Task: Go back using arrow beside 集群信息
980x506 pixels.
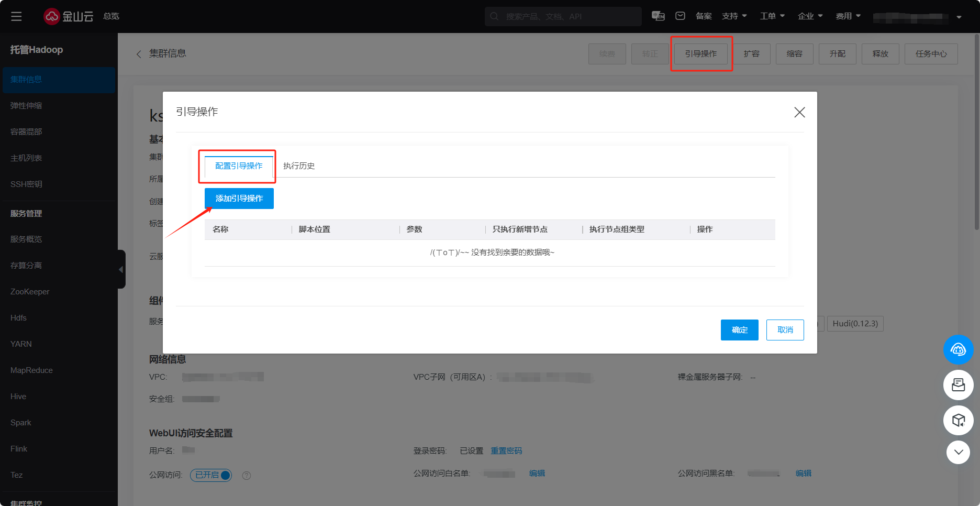Action: point(139,54)
